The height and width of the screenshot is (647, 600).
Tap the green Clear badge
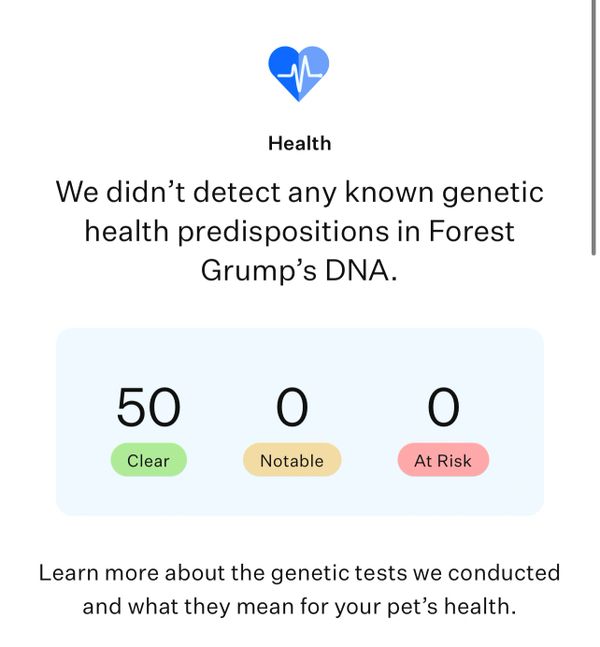(149, 460)
